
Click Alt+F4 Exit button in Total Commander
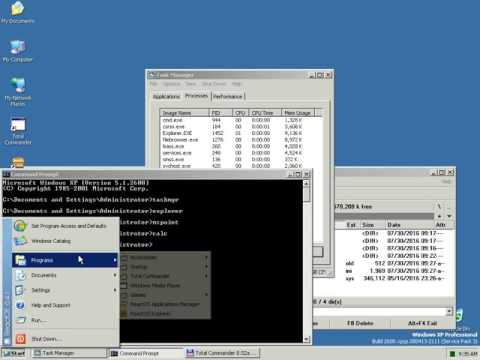tap(422, 323)
